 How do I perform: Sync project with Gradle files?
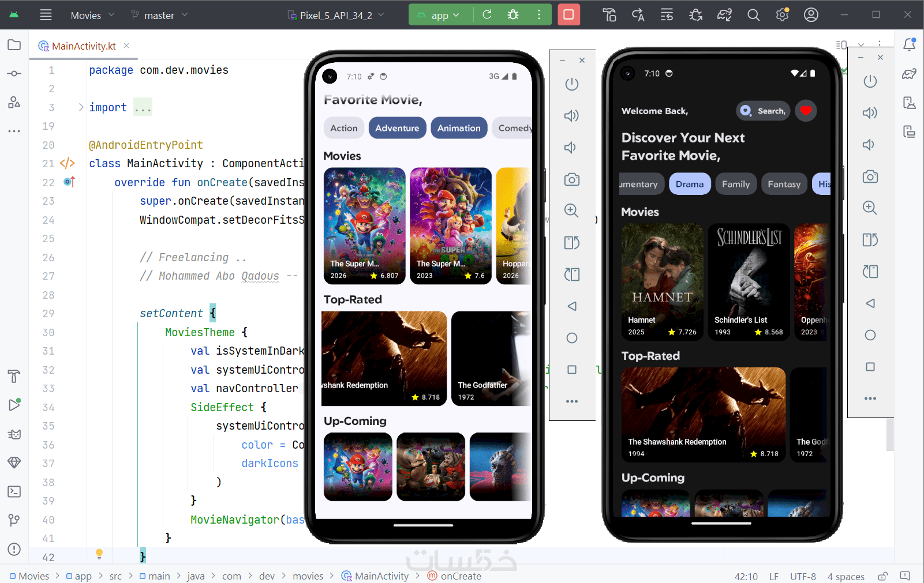pos(724,15)
